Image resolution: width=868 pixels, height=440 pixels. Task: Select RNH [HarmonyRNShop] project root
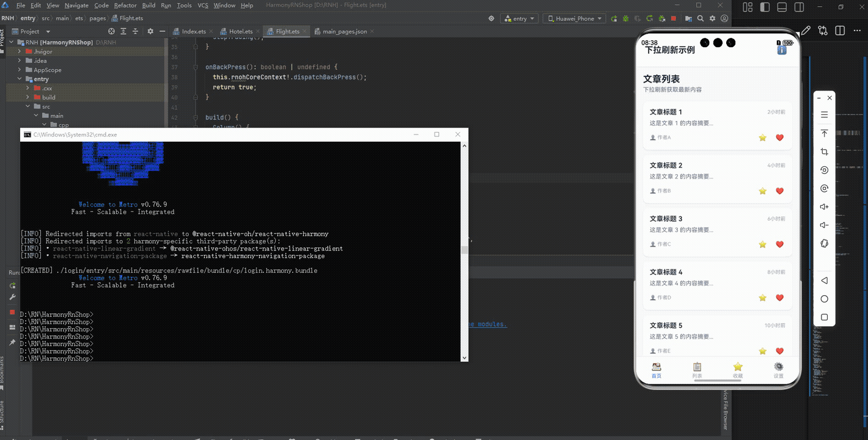point(59,42)
